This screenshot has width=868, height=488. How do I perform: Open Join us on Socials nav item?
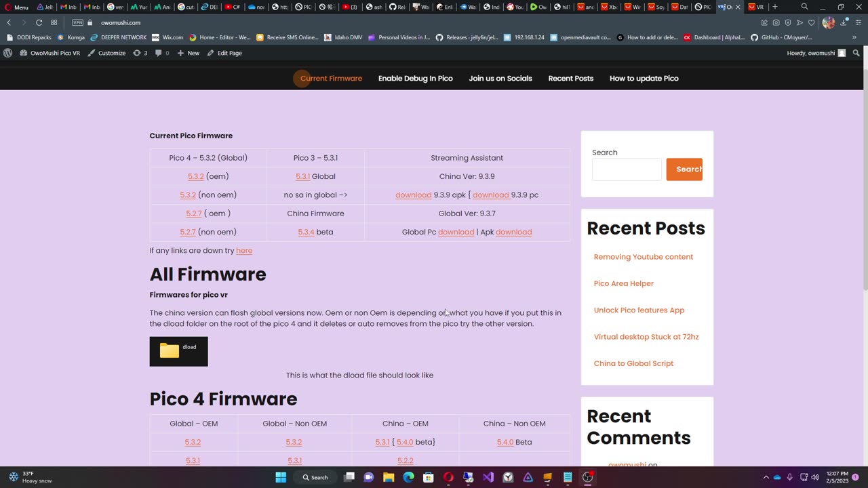pyautogui.click(x=500, y=78)
